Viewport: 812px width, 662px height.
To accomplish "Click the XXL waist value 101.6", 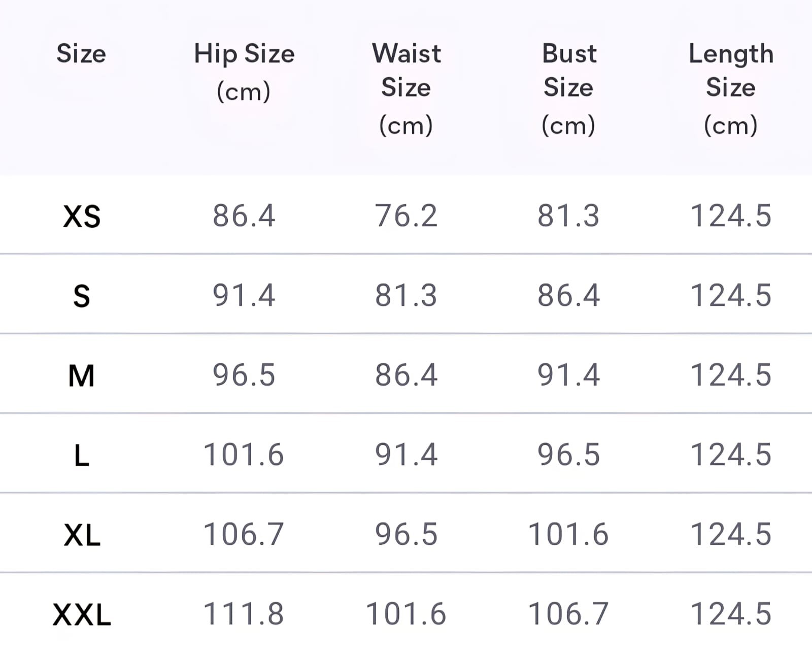I will coord(406,614).
